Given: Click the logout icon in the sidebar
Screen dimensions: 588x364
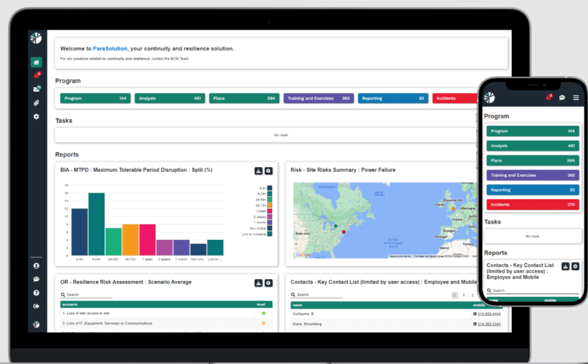Looking at the screenshot, I should 36,305.
